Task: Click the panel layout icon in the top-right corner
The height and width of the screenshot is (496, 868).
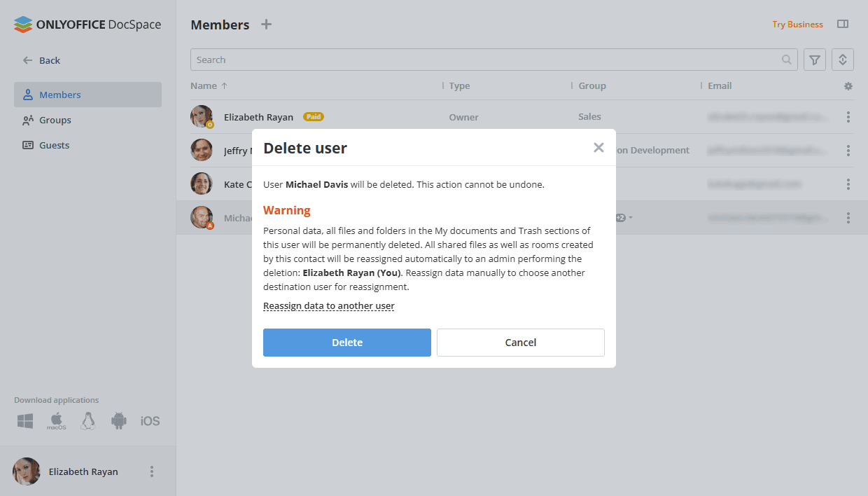Action: pyautogui.click(x=843, y=23)
